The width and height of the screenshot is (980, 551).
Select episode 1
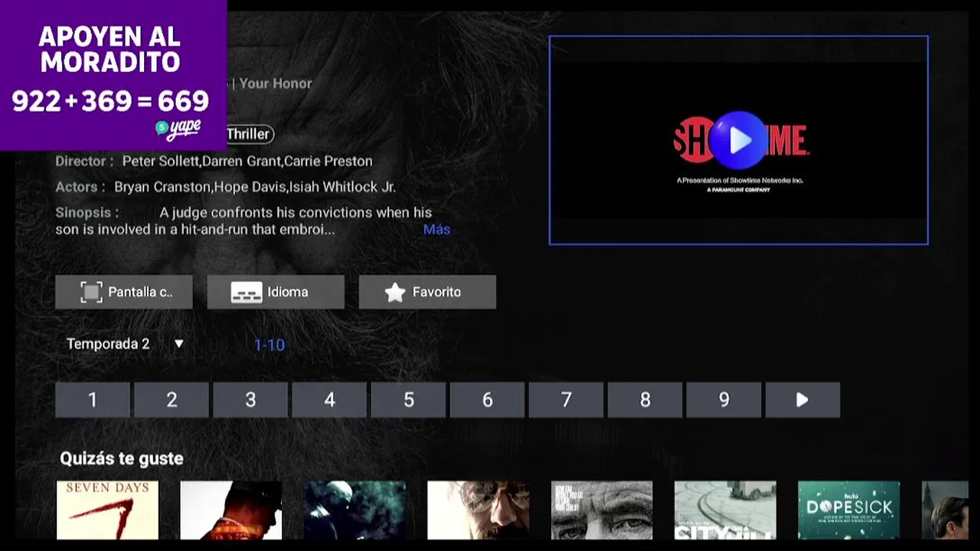coord(93,399)
